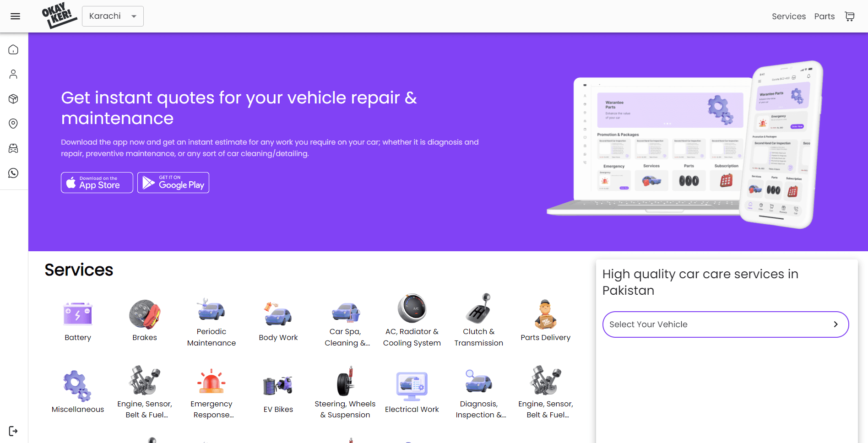This screenshot has width=868, height=443.
Task: Open the user profile sidebar icon
Action: [13, 74]
